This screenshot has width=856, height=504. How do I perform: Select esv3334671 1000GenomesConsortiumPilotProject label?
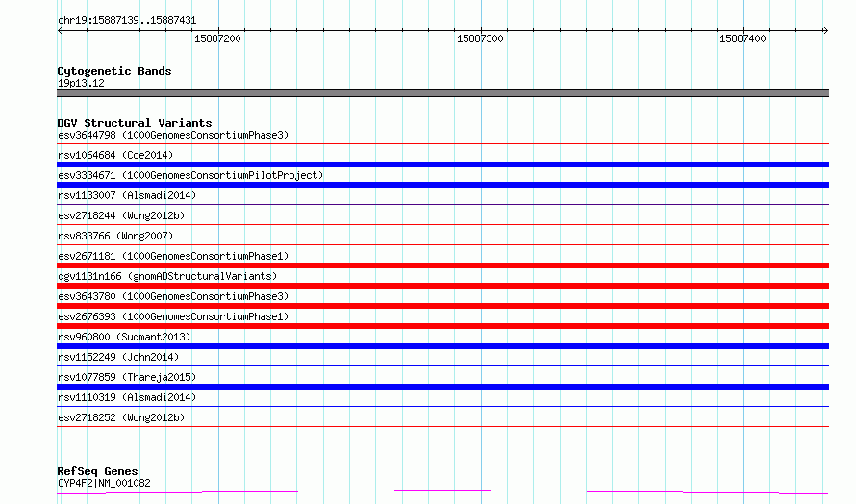[x=190, y=175]
